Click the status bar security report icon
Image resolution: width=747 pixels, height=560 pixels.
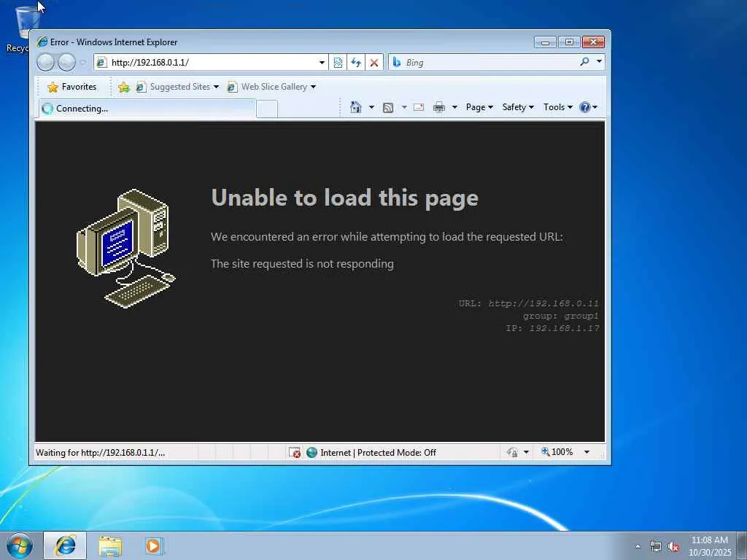click(x=513, y=452)
